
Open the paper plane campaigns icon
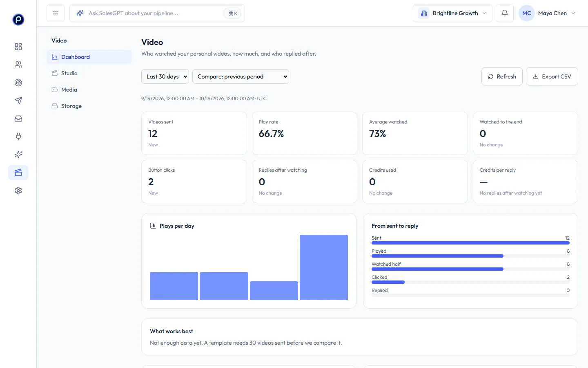coord(18,101)
